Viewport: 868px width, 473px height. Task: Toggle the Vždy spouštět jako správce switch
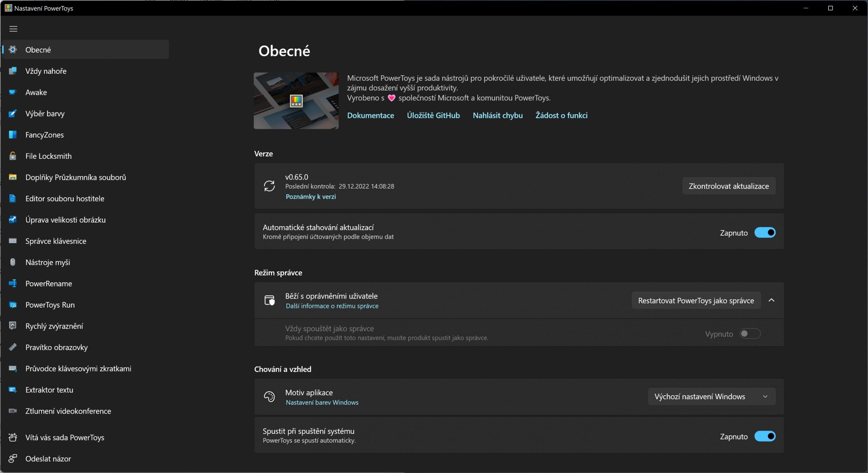click(x=750, y=334)
